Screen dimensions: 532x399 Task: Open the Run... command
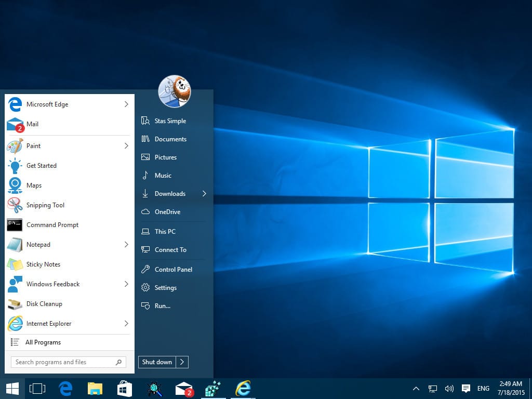point(162,306)
